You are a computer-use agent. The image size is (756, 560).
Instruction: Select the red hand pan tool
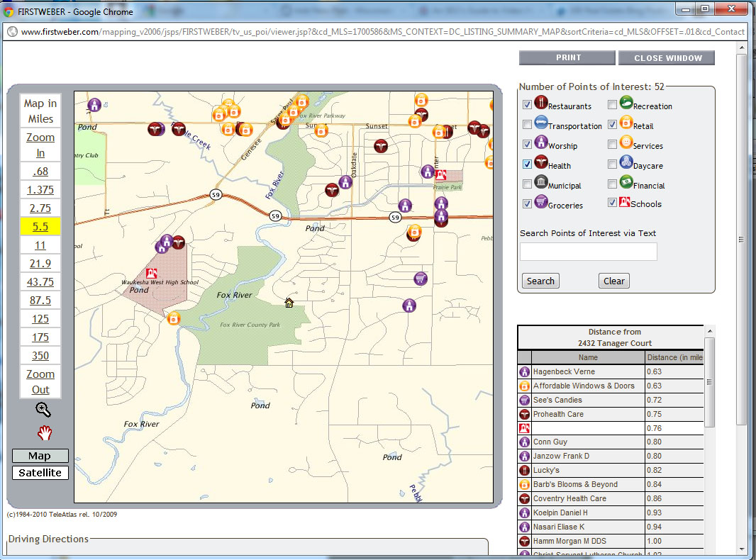(45, 433)
